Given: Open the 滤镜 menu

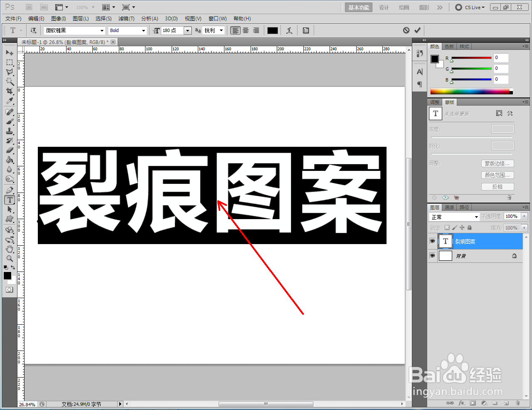Looking at the screenshot, I should click(x=126, y=18).
